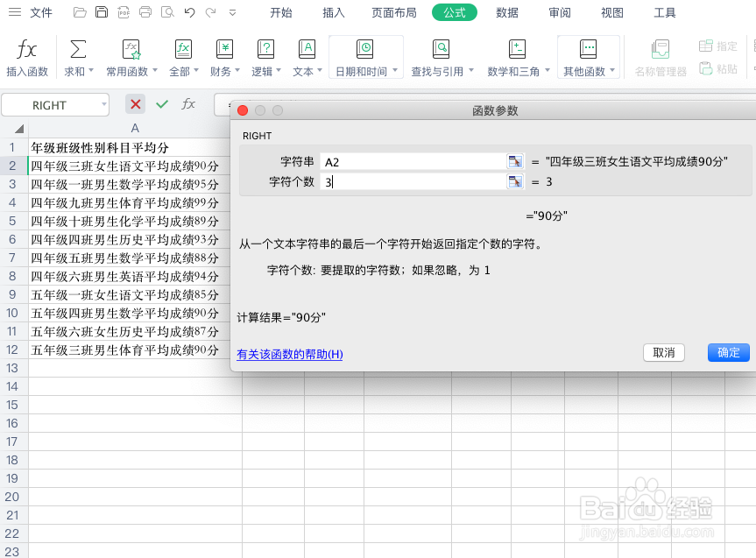Click the 指定 names icon
Image resolution: width=756 pixels, height=558 pixels.
[x=718, y=45]
